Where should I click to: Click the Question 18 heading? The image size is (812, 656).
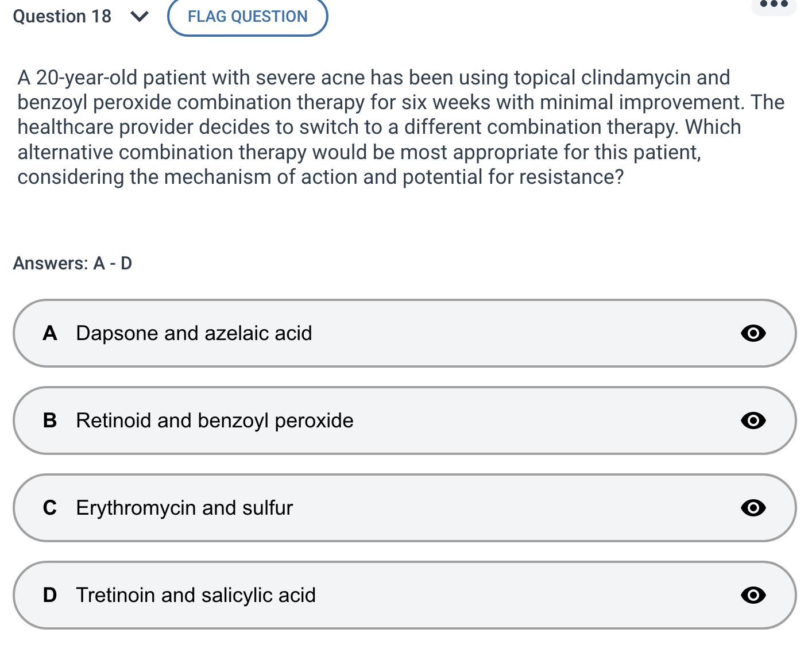(x=62, y=17)
